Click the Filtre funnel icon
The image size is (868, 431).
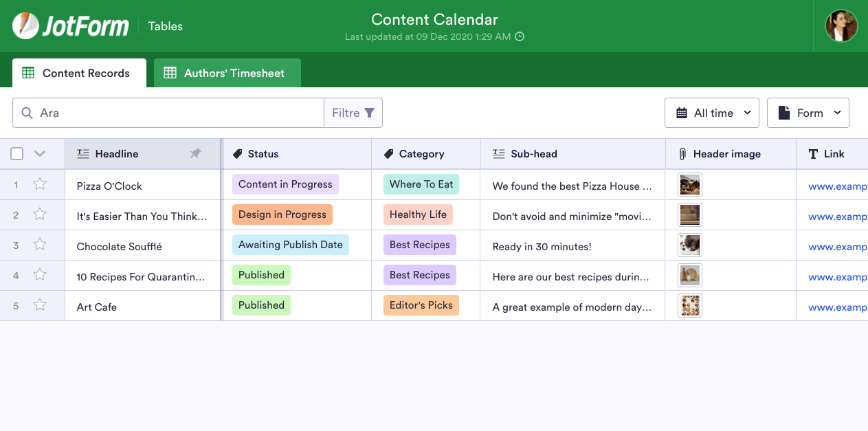(x=370, y=113)
